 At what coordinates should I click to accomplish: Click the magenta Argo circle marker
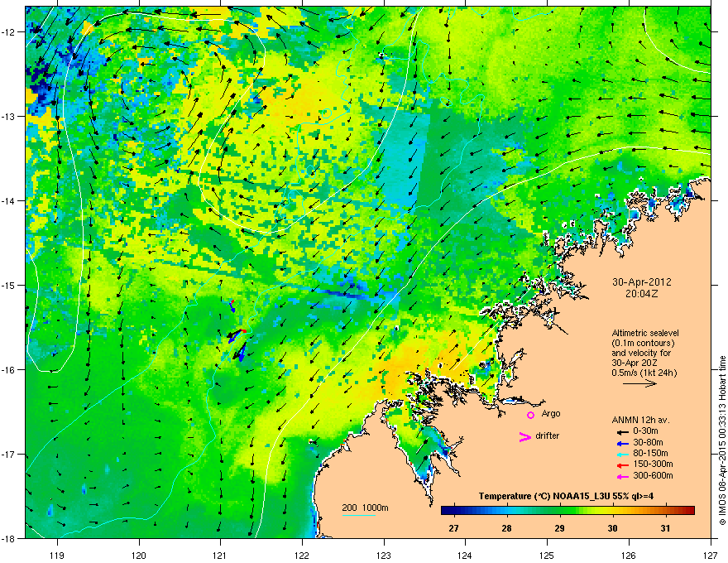[530, 415]
